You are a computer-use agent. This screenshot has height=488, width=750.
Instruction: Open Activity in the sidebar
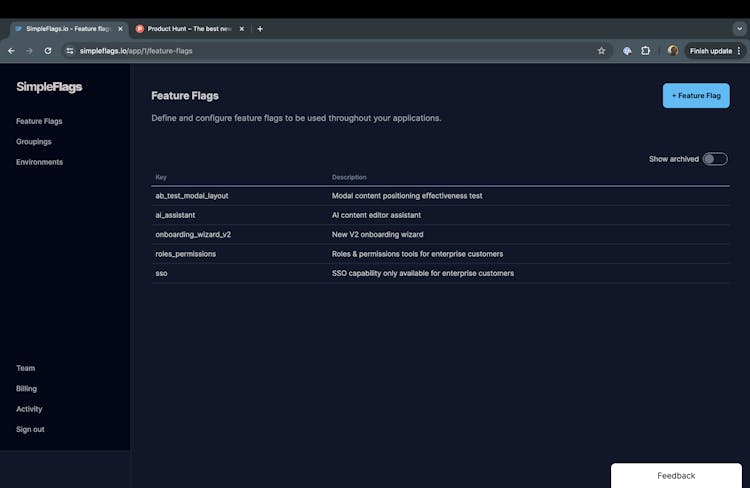click(x=29, y=409)
